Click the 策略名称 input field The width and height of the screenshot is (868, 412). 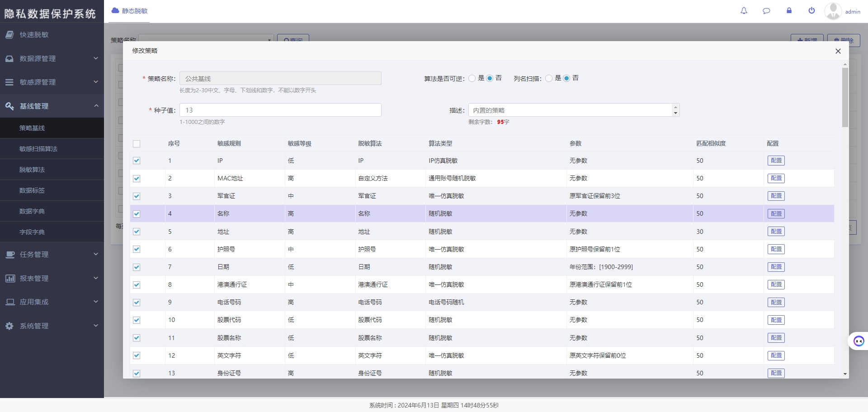280,78
